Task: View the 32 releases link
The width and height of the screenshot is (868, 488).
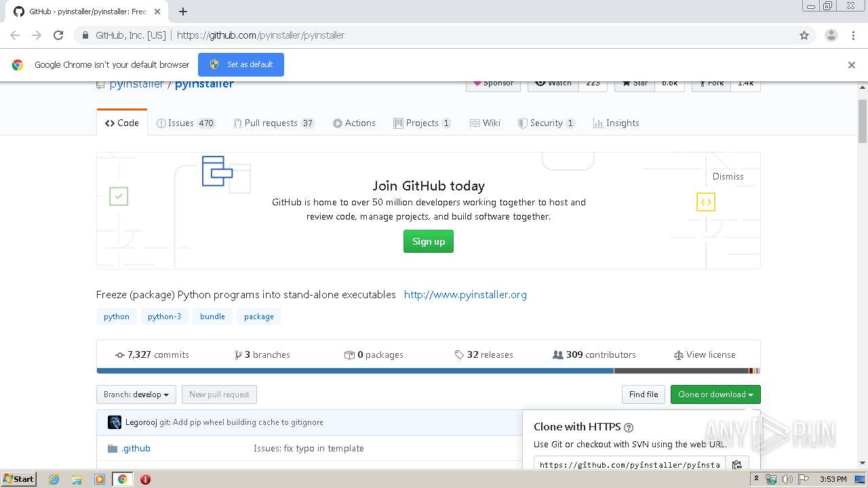Action: pos(484,354)
